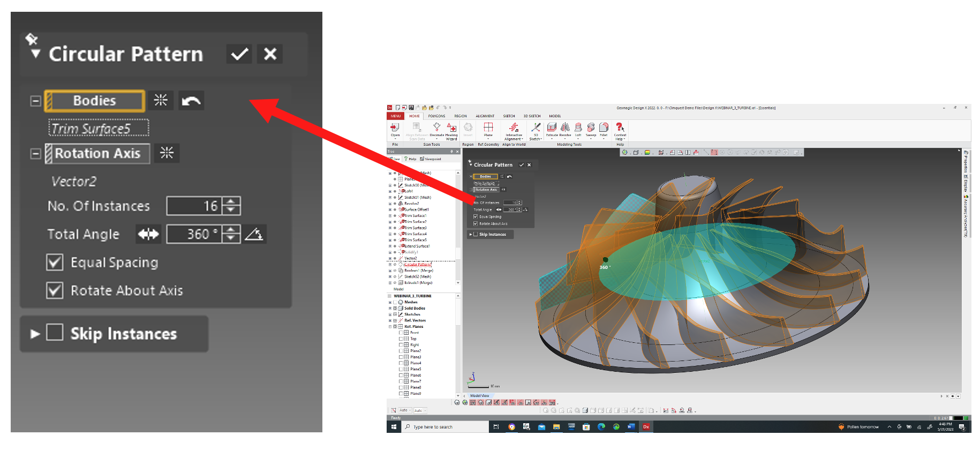The width and height of the screenshot is (980, 450).
Task: Click the enlarged Total Angle 360° input field
Action: click(194, 234)
